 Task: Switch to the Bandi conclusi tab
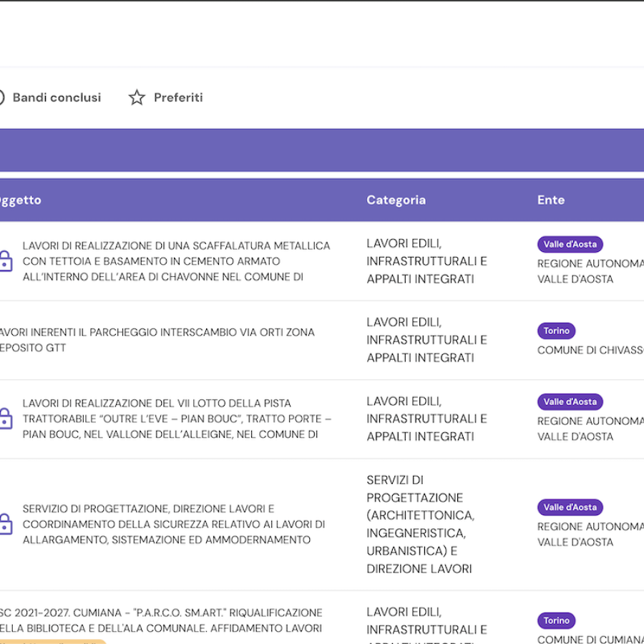click(x=56, y=97)
